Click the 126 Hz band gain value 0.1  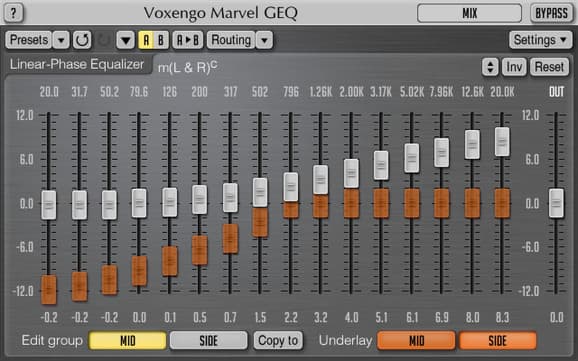170,317
